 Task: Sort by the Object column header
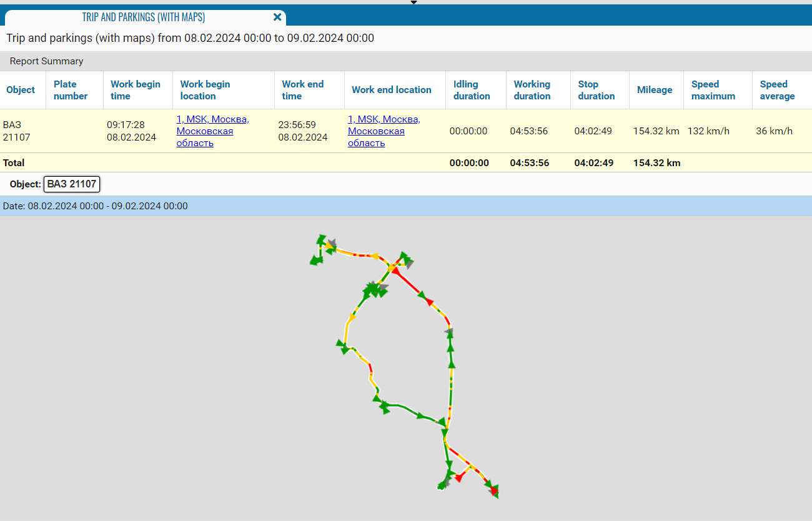click(x=21, y=90)
